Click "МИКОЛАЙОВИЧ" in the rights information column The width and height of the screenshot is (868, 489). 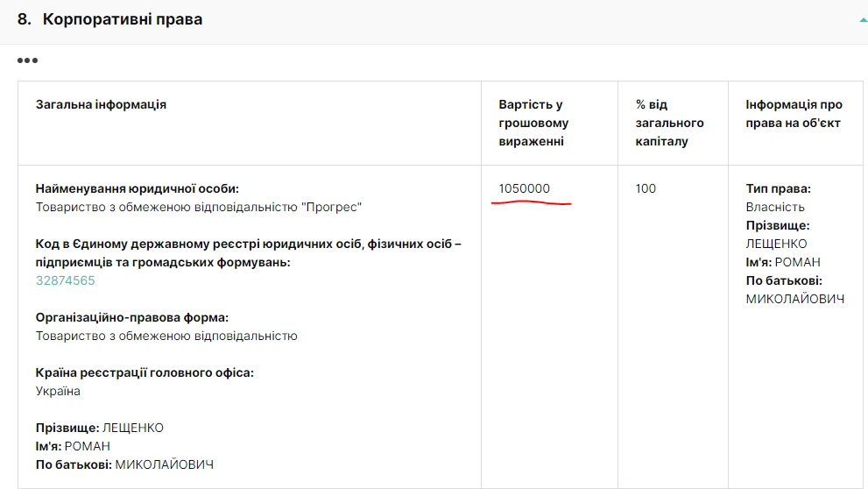[795, 299]
